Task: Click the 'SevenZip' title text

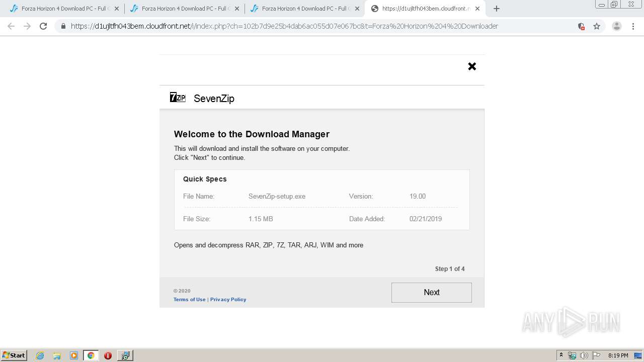Action: pyautogui.click(x=214, y=99)
